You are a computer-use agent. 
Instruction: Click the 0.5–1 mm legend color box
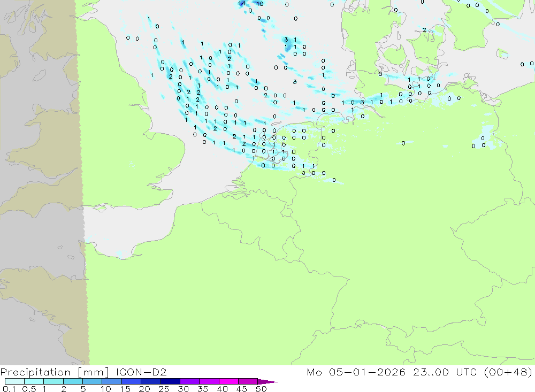(34, 381)
